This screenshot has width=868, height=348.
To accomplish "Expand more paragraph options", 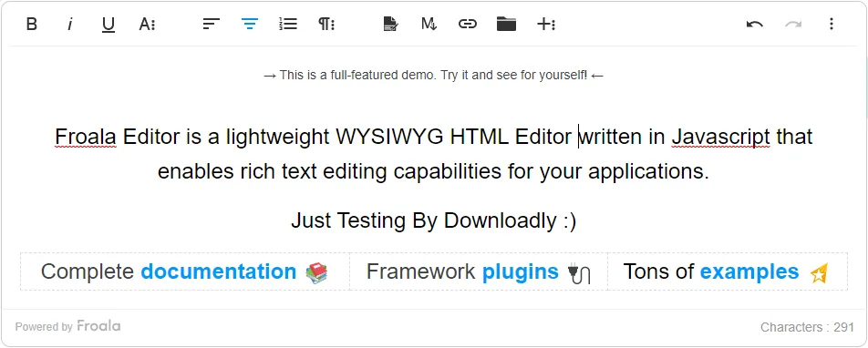I will point(326,24).
